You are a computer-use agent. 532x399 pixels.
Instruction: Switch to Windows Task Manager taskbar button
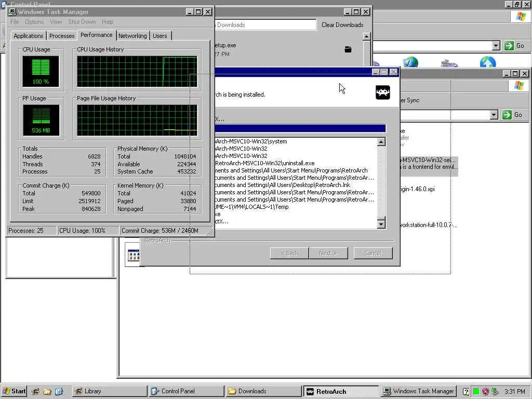tap(418, 391)
